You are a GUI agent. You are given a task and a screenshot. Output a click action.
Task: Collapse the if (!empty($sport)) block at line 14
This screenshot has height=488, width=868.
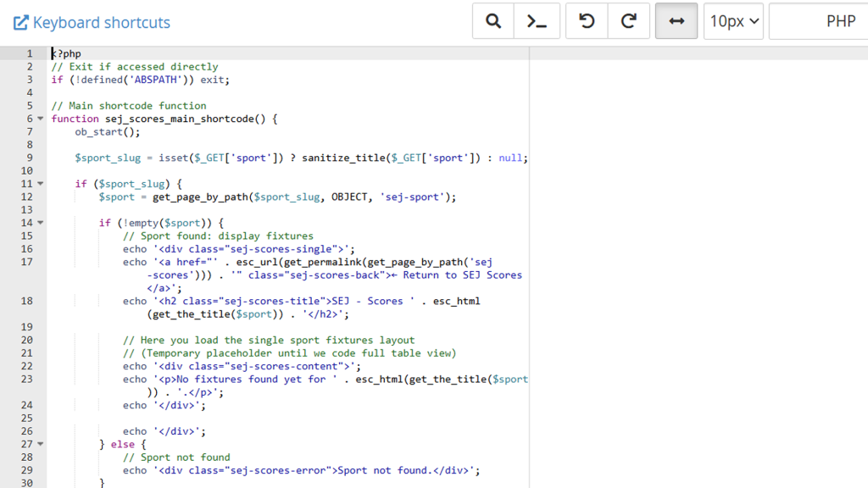pos(41,224)
